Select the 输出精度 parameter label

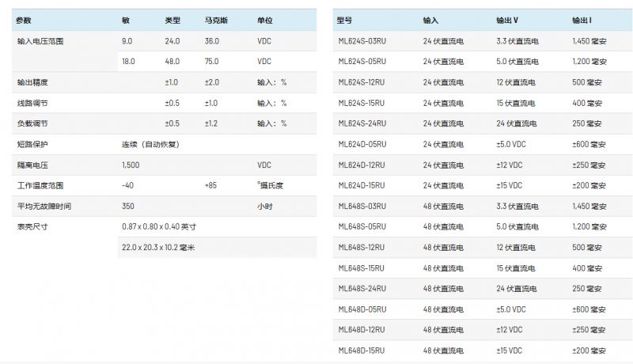click(32, 82)
